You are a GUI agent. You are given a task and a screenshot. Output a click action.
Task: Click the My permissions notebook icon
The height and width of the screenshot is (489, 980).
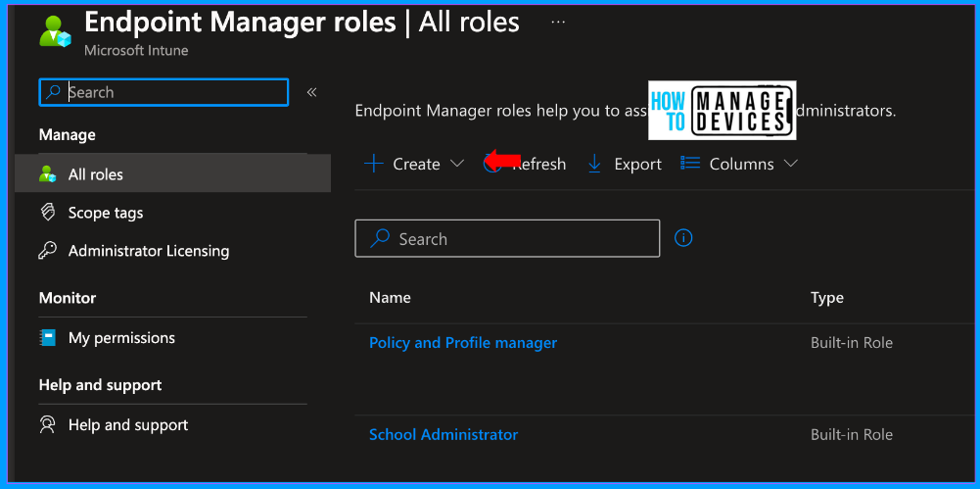[48, 338]
